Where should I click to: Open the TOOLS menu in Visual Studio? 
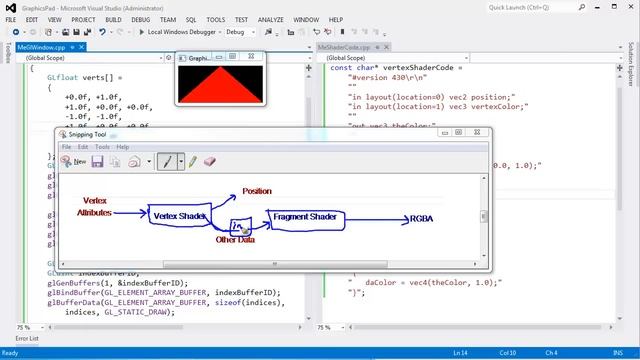click(x=216, y=20)
